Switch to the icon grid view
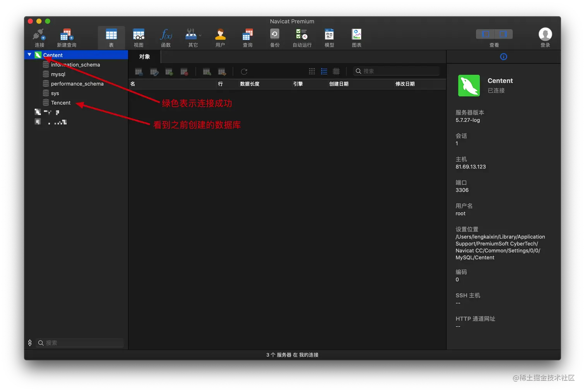This screenshot has height=392, width=585. pyautogui.click(x=312, y=71)
